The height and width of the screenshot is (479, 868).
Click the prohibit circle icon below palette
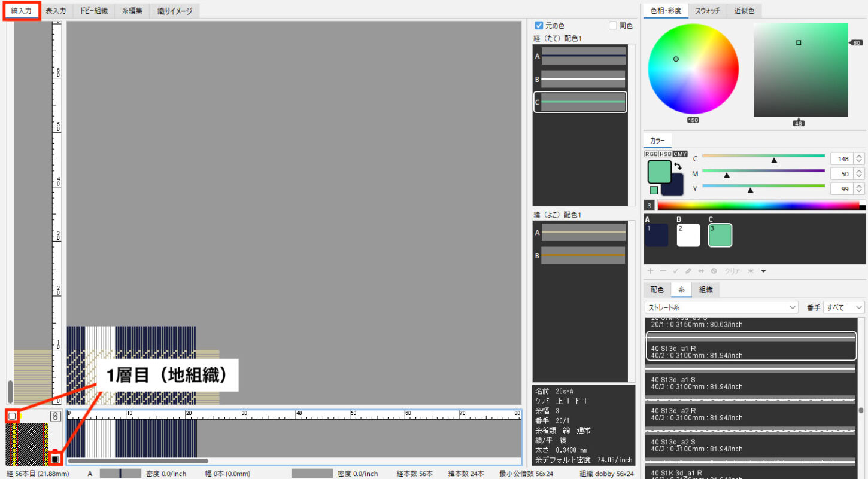point(714,271)
